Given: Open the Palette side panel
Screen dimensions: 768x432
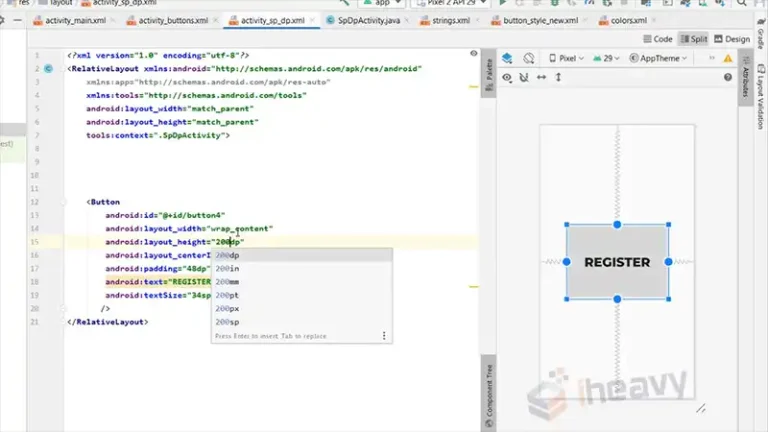Looking at the screenshot, I should (x=489, y=74).
